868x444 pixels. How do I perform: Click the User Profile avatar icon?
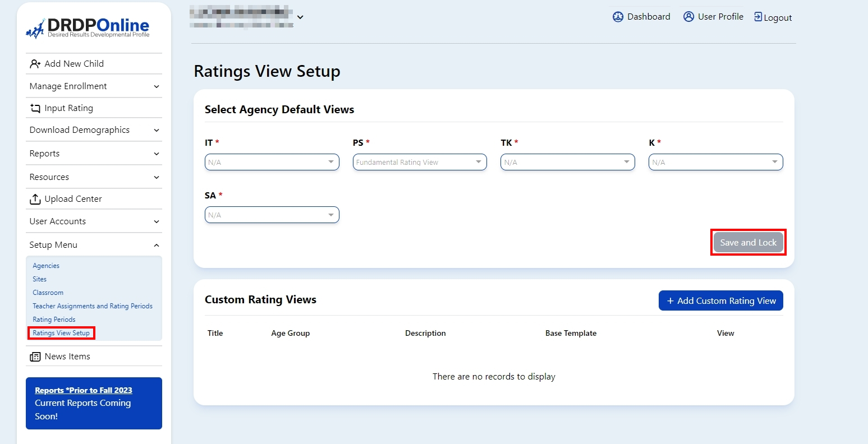(x=688, y=17)
